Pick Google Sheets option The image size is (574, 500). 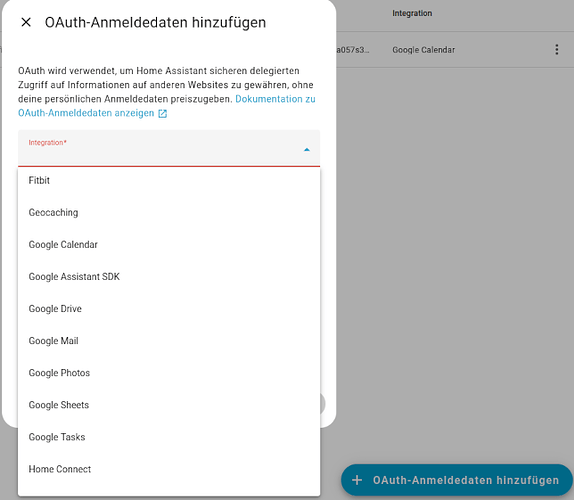(x=169, y=405)
